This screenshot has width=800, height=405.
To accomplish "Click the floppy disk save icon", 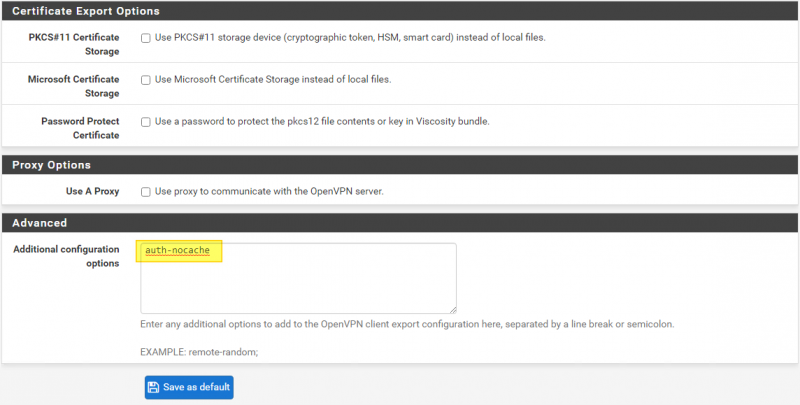I will pos(153,387).
